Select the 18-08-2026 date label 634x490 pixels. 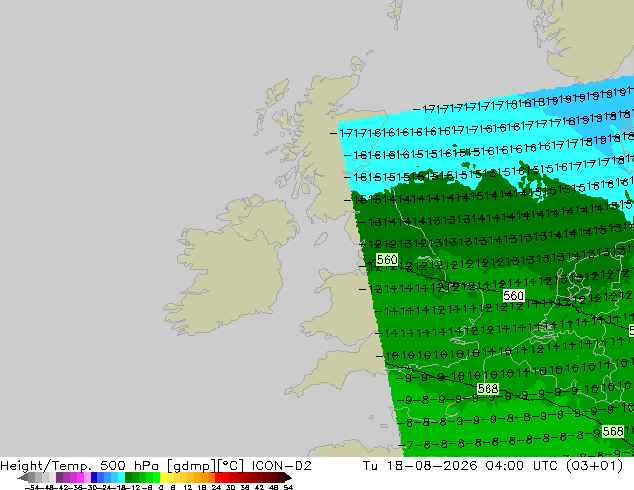pos(432,466)
